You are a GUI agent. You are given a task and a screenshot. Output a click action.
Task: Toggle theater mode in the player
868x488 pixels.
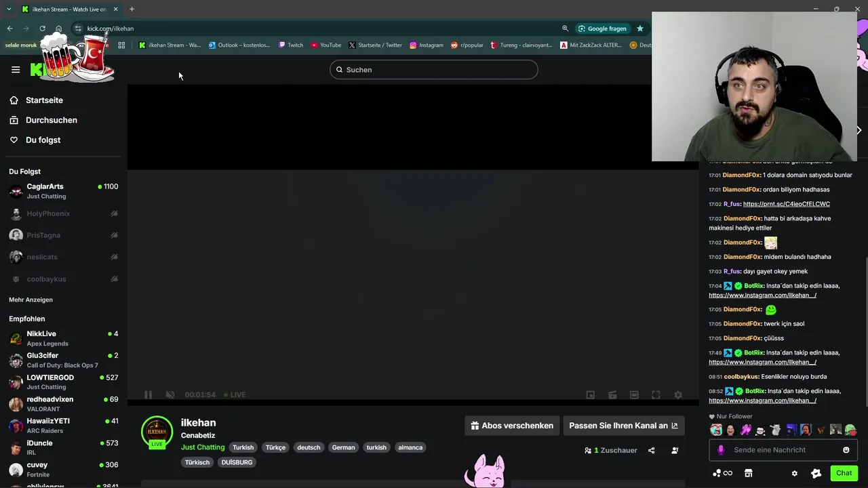click(634, 394)
